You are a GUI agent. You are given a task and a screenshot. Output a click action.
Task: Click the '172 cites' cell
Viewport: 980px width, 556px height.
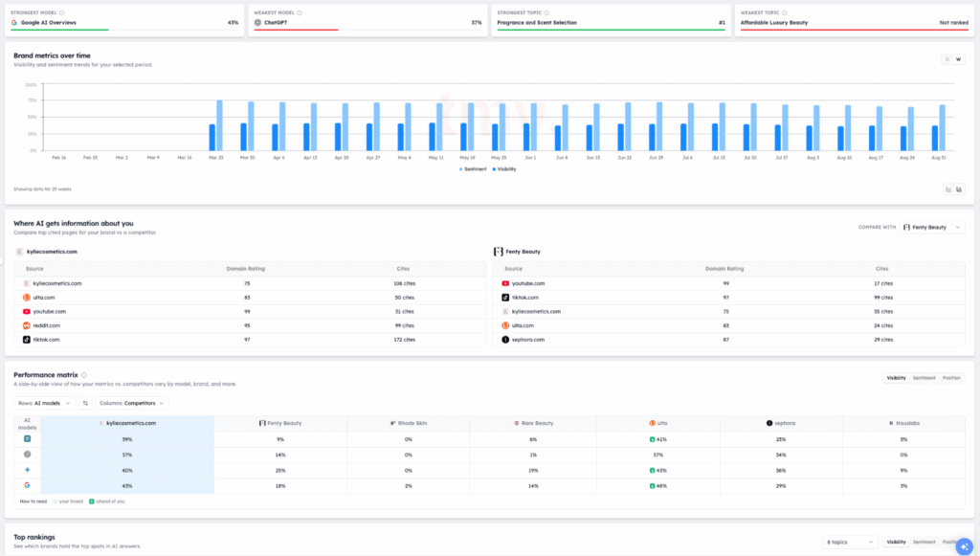[x=405, y=340]
